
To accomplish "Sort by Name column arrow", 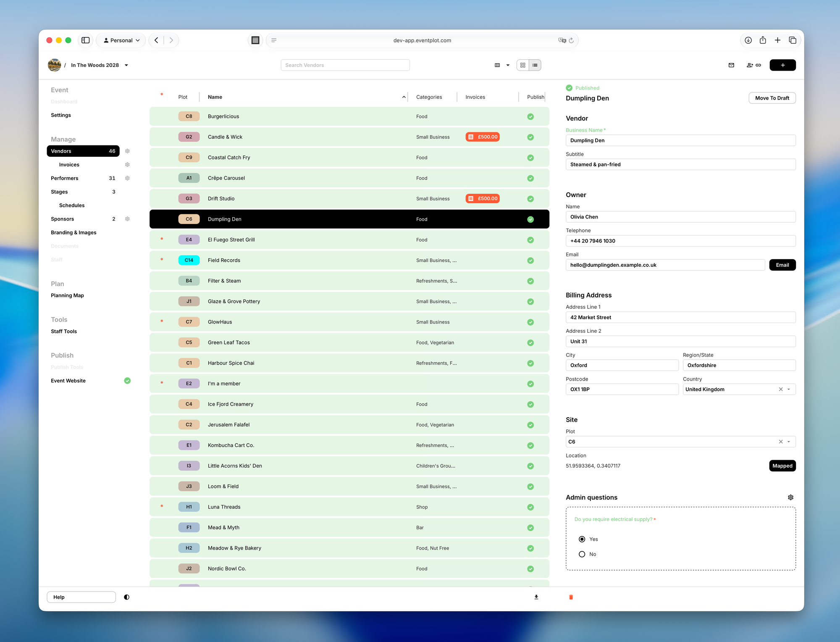I will (404, 97).
